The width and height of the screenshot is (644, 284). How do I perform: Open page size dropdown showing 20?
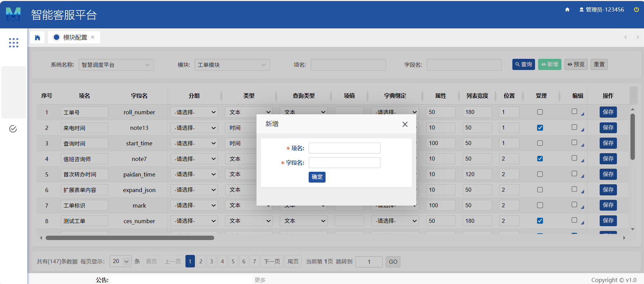[120, 261]
